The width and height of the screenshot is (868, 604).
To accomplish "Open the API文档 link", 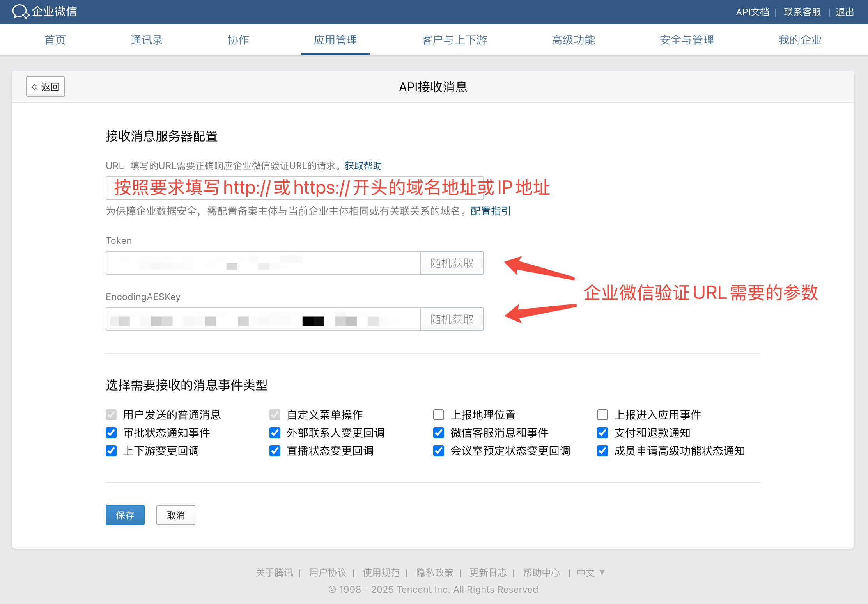I will 752,12.
